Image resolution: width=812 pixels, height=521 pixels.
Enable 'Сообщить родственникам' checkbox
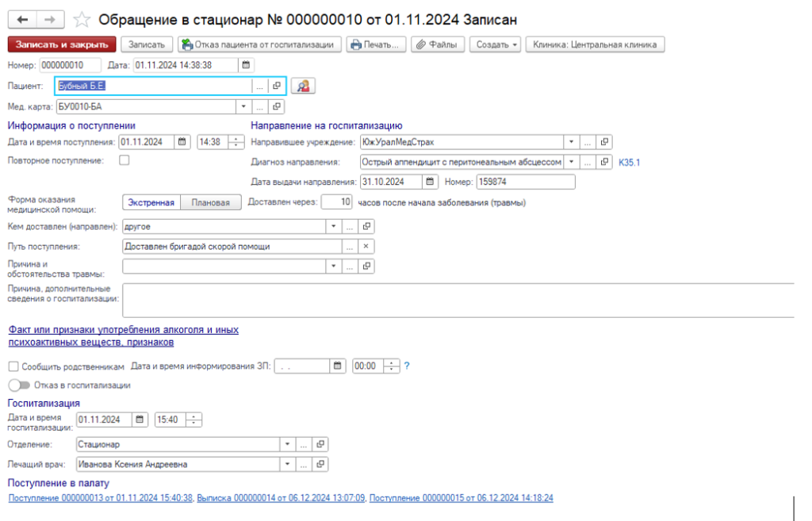pyautogui.click(x=13, y=366)
